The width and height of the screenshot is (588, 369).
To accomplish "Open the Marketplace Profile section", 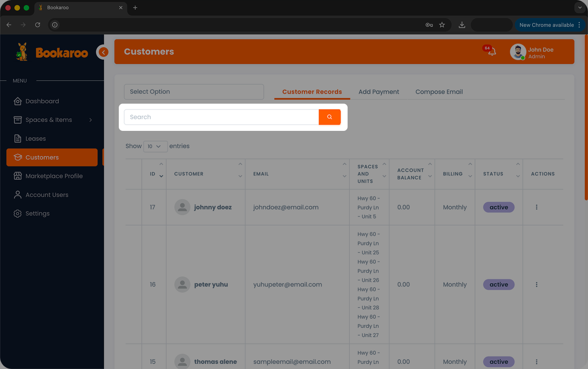I will point(54,176).
